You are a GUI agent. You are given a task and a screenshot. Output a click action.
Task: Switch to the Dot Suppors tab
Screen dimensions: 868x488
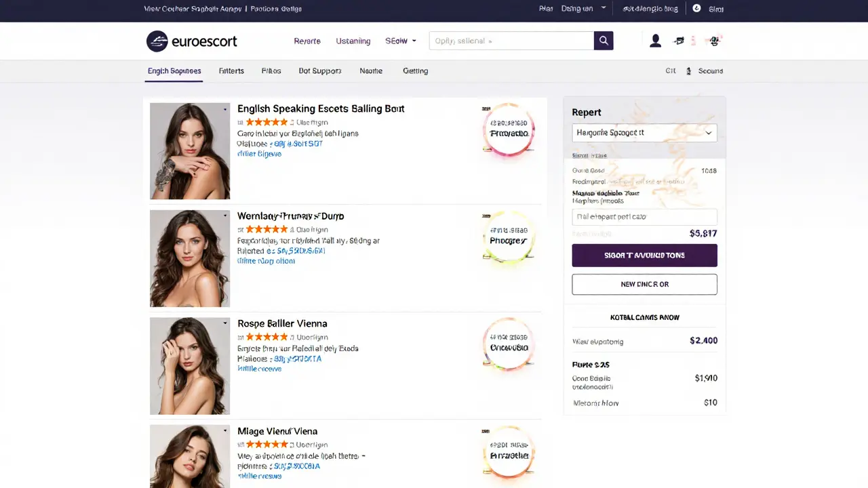319,70
